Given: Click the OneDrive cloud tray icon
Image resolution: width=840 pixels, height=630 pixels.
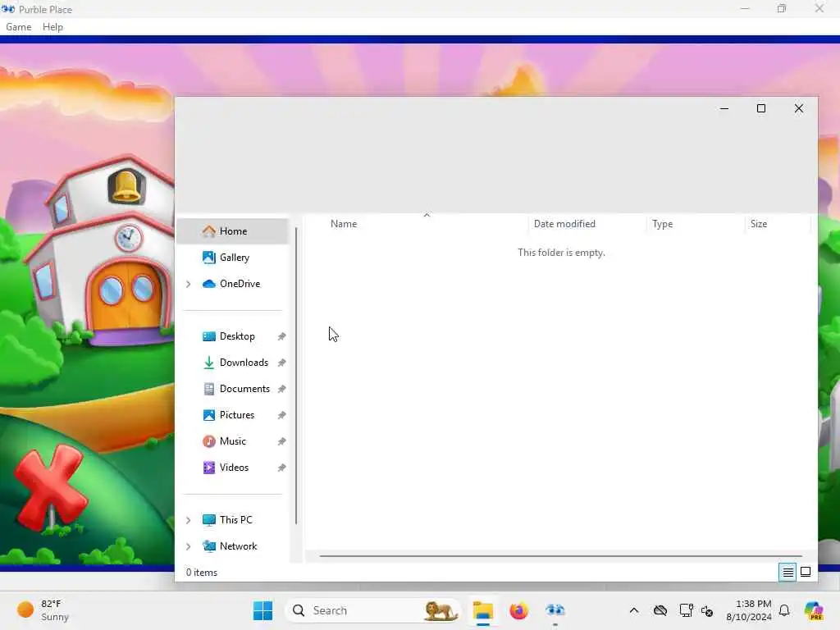Looking at the screenshot, I should (660, 610).
